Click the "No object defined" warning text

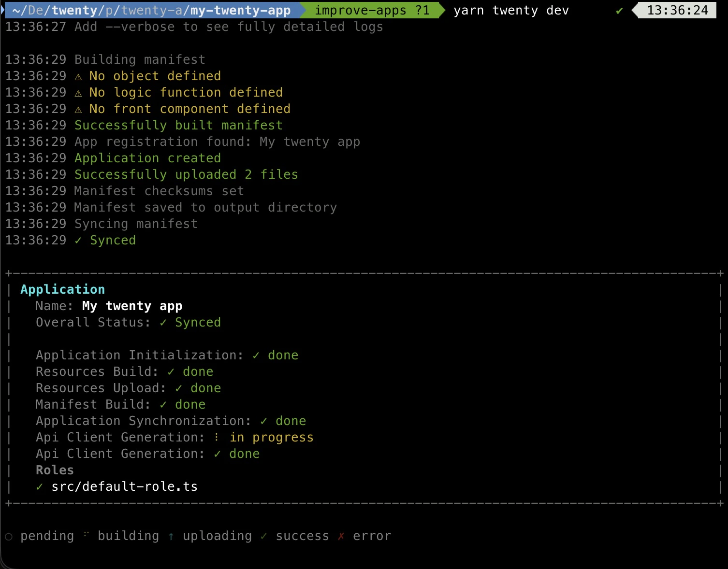pos(155,76)
